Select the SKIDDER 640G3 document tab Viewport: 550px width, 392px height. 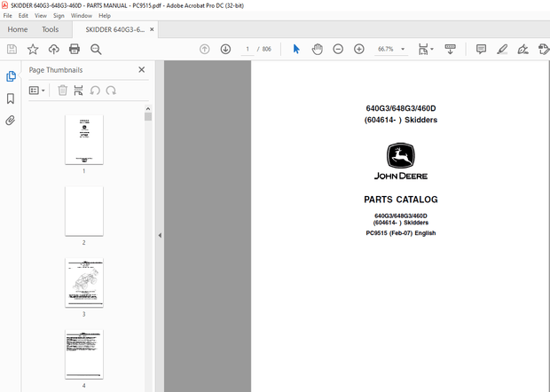114,29
